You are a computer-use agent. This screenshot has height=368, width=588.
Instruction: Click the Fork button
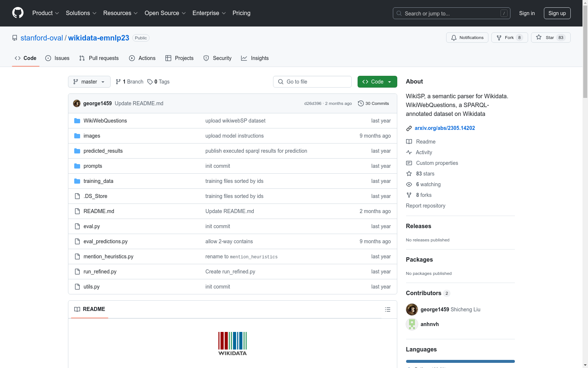pos(509,38)
